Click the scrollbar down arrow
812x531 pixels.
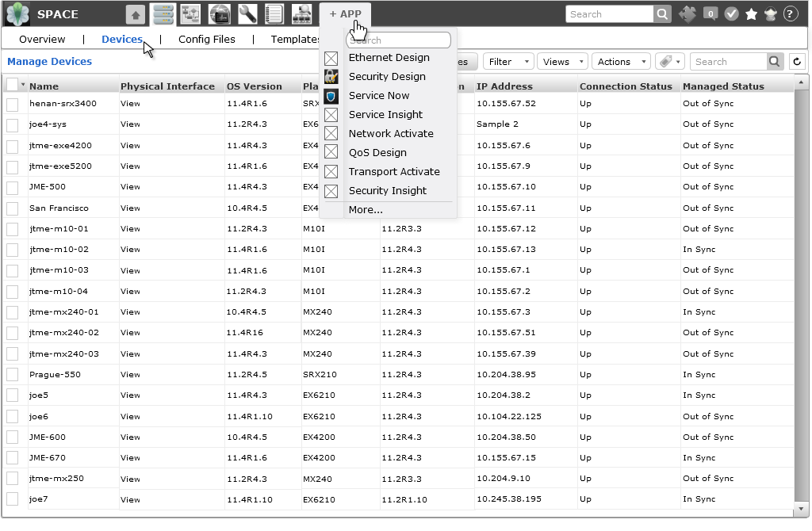tap(801, 509)
